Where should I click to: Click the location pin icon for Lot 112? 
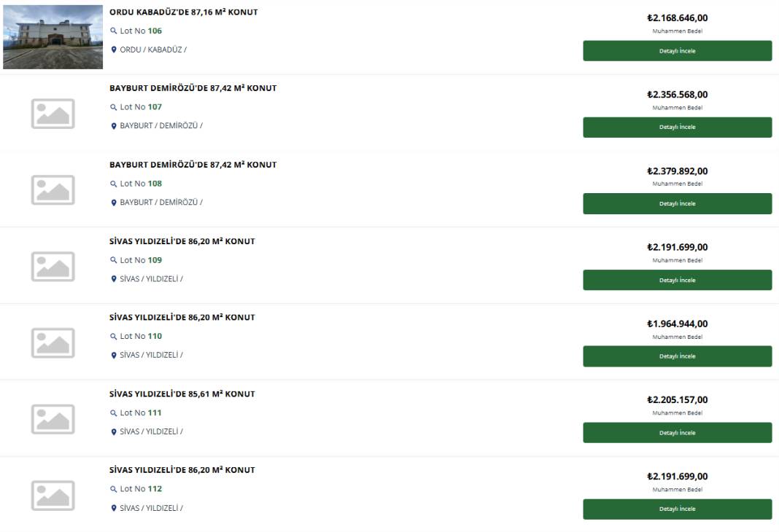[x=113, y=508]
